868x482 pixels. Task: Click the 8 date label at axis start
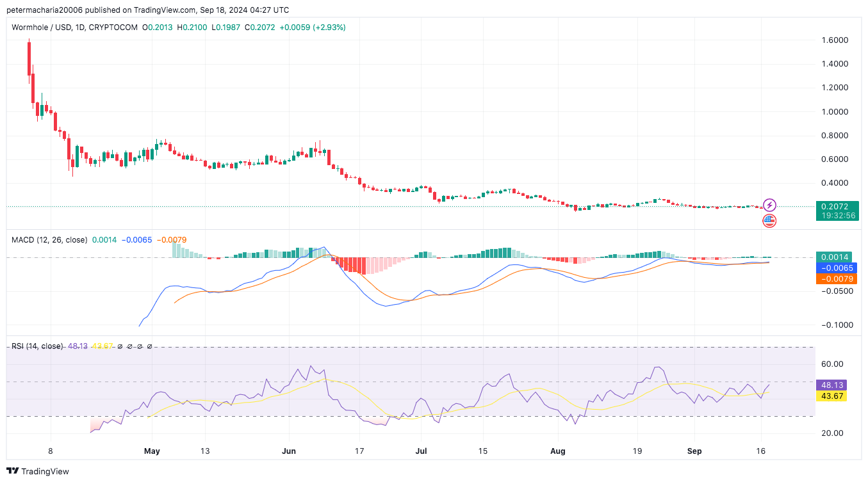coord(50,451)
